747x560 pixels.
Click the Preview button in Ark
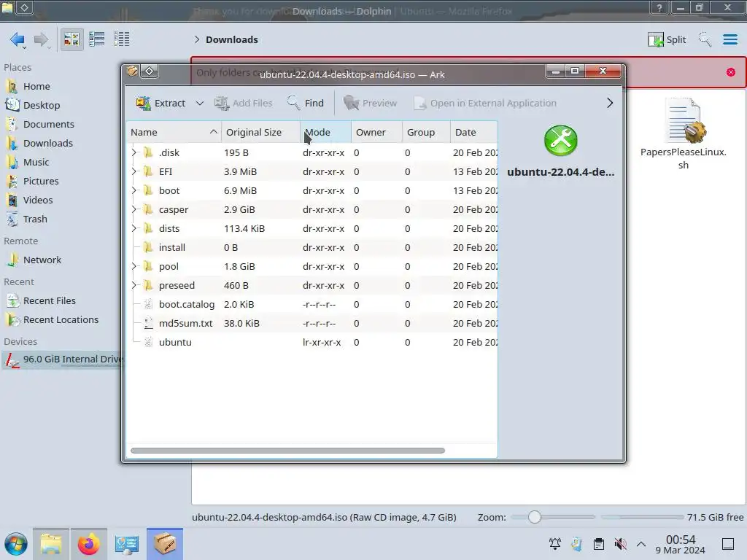(370, 103)
